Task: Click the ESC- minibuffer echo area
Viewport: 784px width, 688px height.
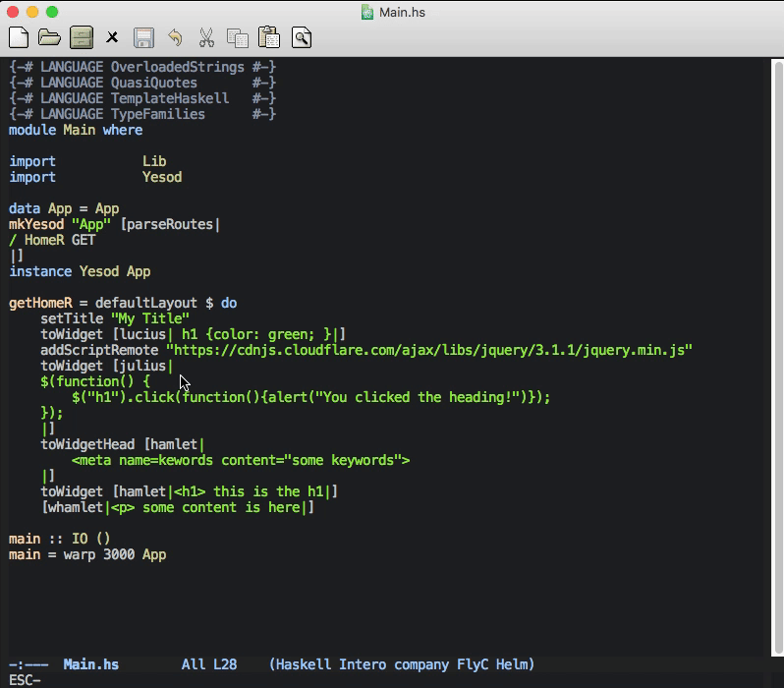Action: click(25, 680)
